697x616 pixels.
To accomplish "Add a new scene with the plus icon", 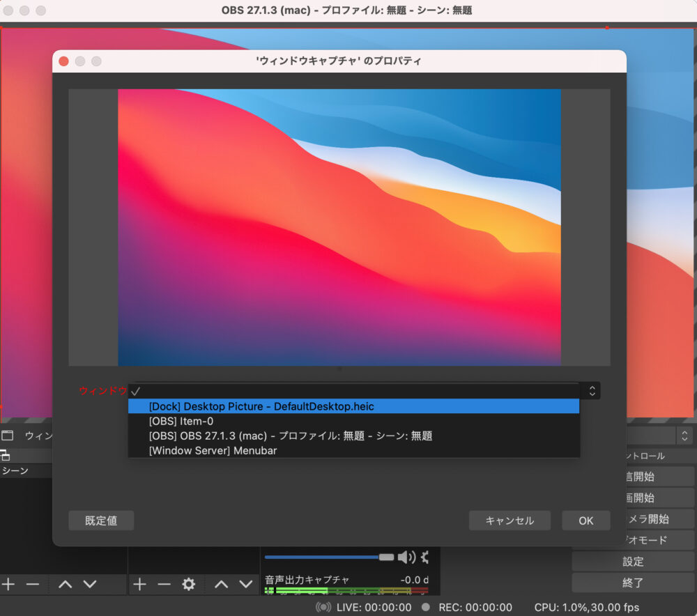I will 8,584.
